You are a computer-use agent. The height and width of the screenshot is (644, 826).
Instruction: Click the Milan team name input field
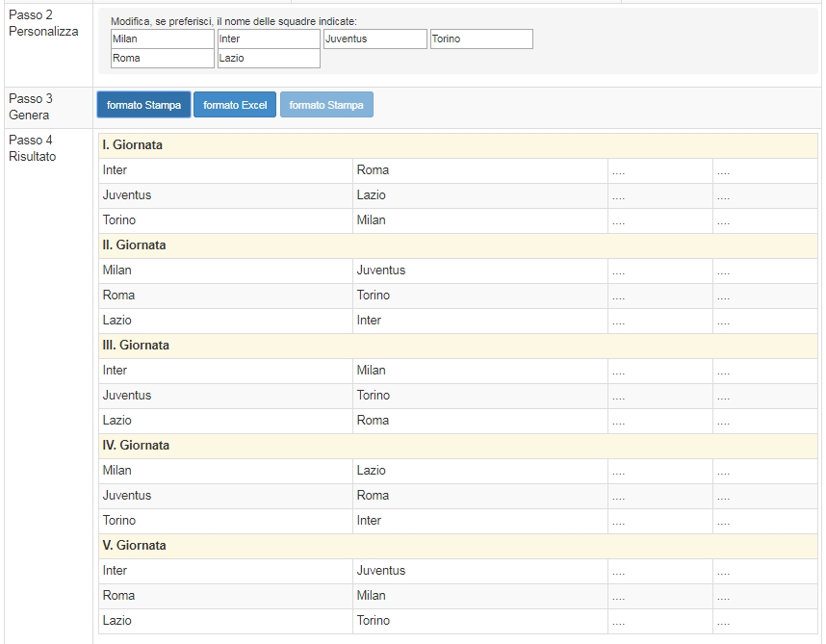coord(163,39)
